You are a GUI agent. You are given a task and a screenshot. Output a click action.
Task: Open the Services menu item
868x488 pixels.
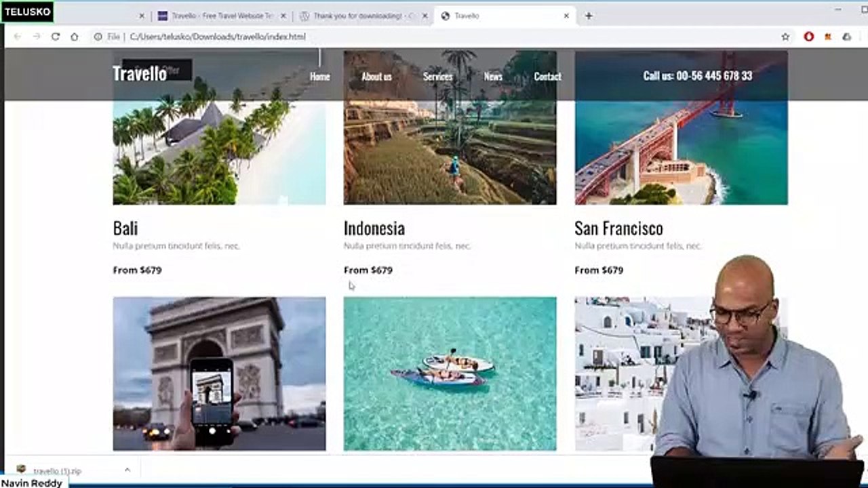[x=438, y=77]
